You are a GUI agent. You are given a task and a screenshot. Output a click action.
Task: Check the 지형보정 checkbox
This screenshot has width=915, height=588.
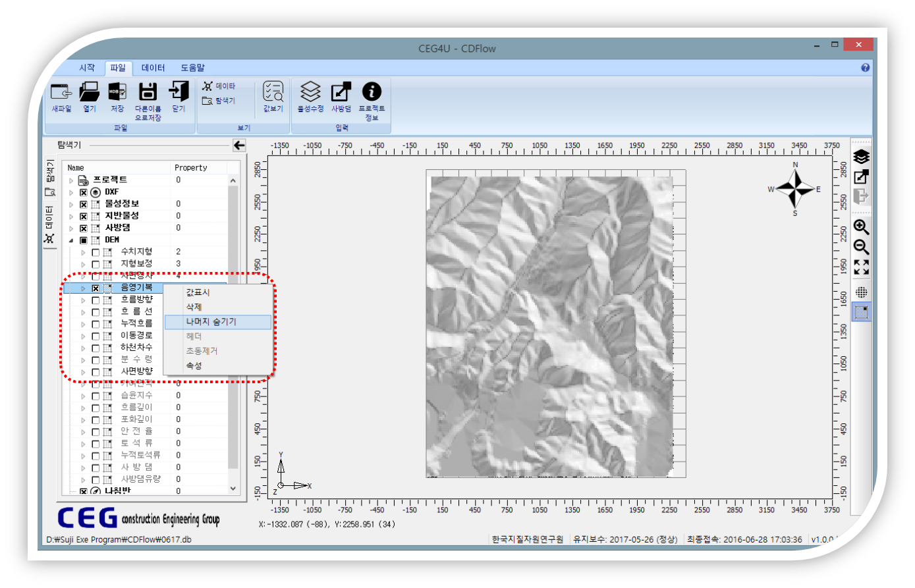(x=96, y=264)
